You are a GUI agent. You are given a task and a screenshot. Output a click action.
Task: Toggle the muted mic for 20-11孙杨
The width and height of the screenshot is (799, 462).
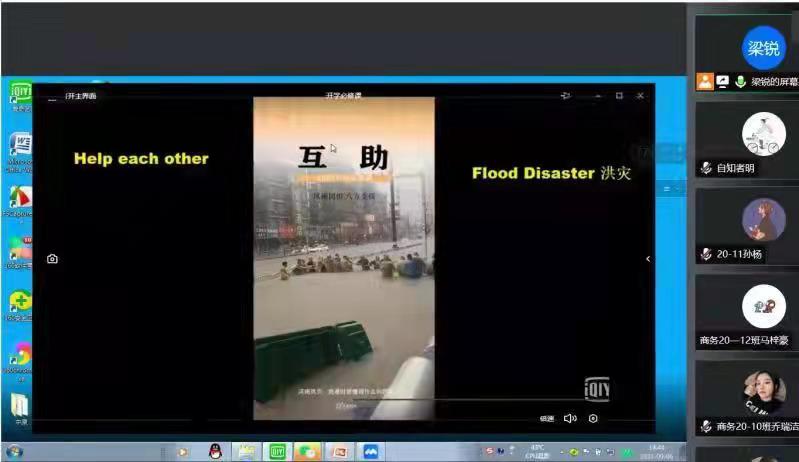[x=706, y=254]
